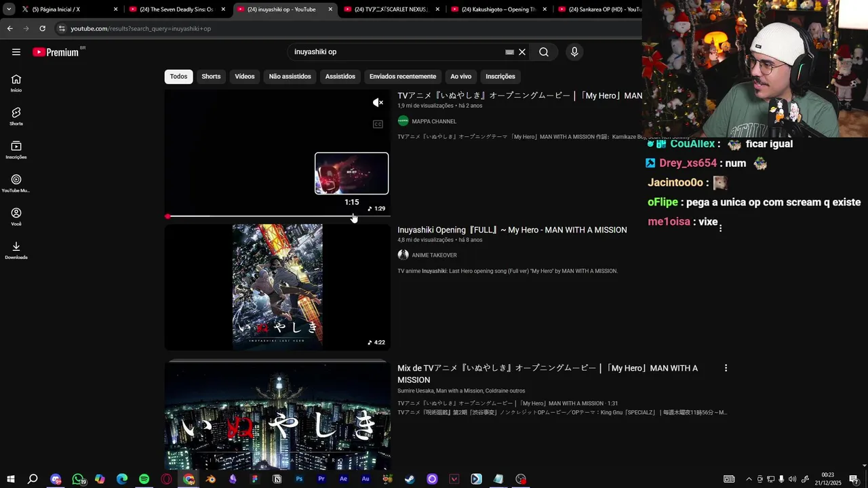Open the YouTube hamburger guide menu
Image resolution: width=868 pixels, height=488 pixels.
coord(16,52)
